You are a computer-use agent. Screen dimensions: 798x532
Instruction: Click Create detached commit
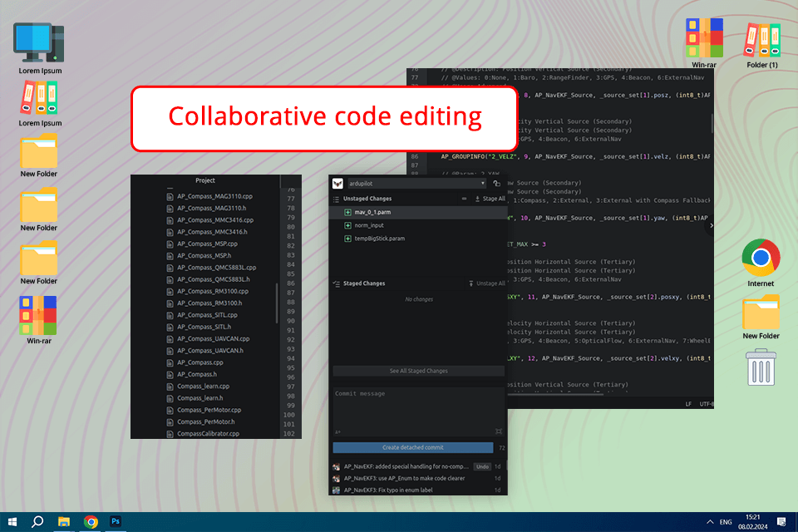pyautogui.click(x=413, y=447)
